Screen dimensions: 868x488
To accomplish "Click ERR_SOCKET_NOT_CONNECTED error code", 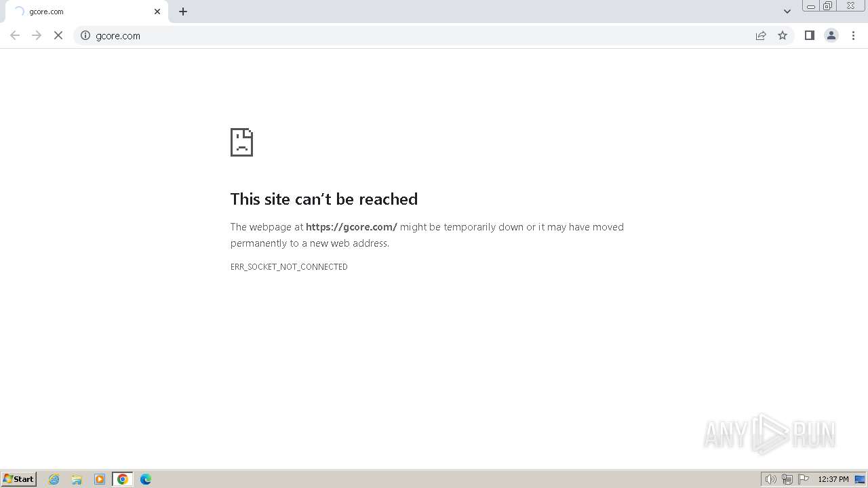I will (x=289, y=267).
